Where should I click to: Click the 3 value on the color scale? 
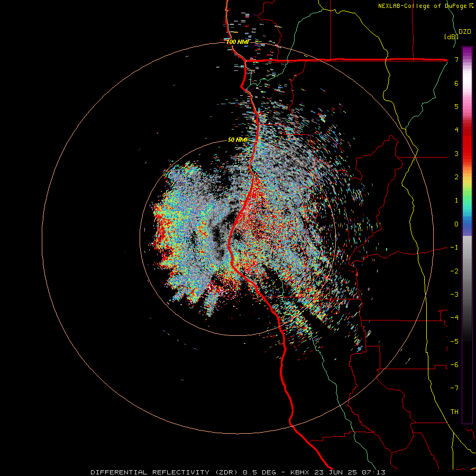(x=456, y=153)
